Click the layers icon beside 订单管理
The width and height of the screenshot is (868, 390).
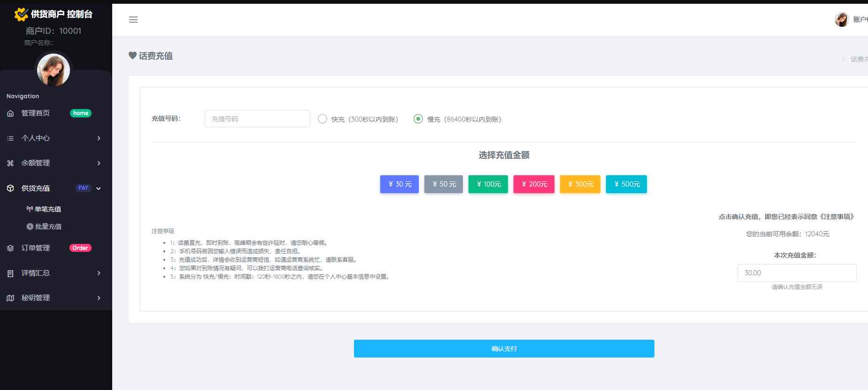(10, 248)
